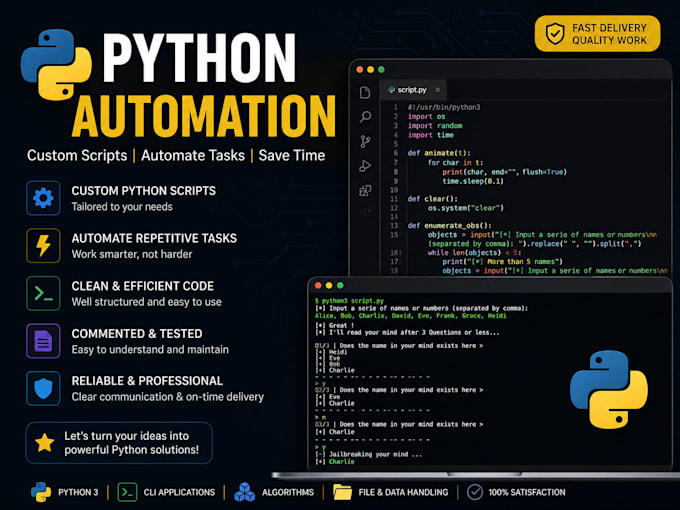The height and width of the screenshot is (510, 680).
Task: Click the "import random" code line
Action: (x=435, y=126)
